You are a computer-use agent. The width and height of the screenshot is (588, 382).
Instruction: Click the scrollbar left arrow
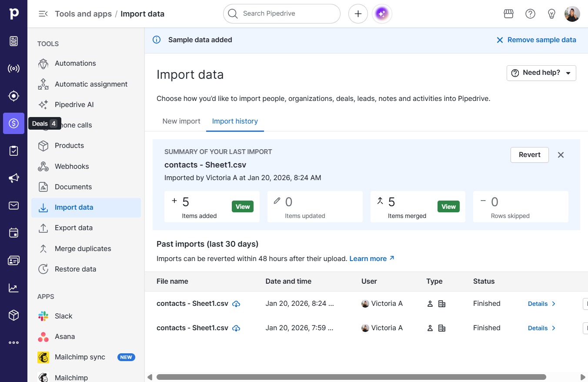point(150,377)
